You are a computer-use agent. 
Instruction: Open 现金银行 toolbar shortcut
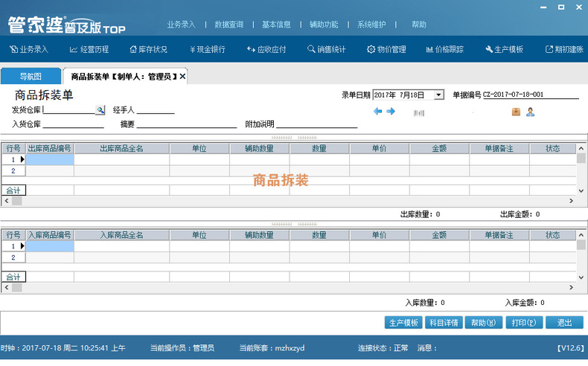pyautogui.click(x=208, y=49)
